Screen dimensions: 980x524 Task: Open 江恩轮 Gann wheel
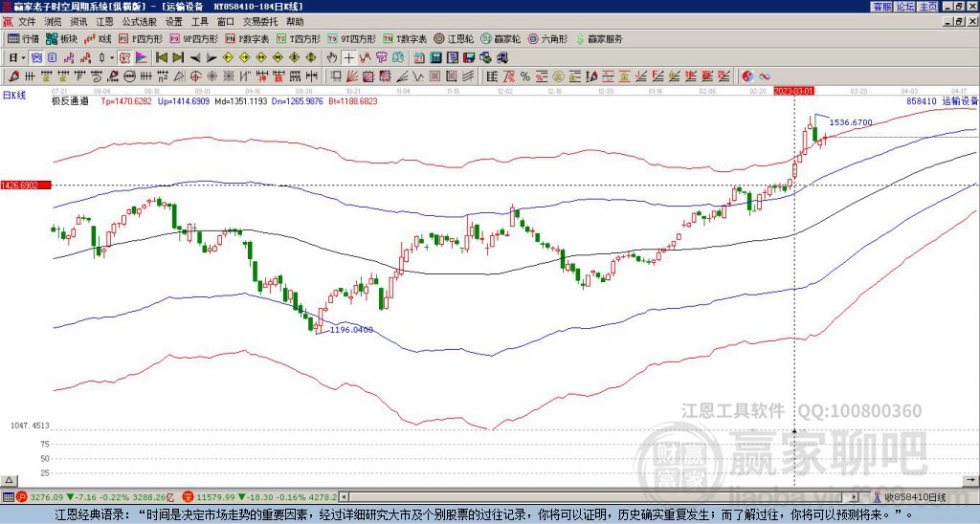pos(454,38)
